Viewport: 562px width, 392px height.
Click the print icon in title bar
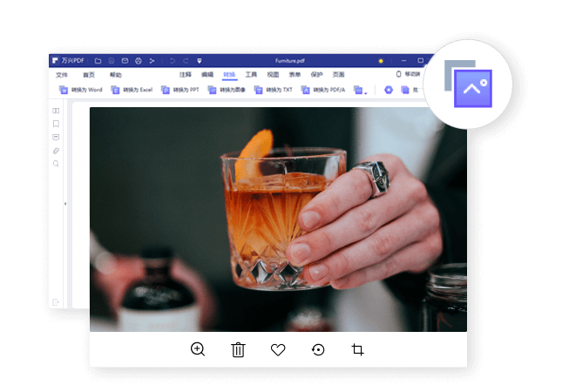[x=138, y=61]
